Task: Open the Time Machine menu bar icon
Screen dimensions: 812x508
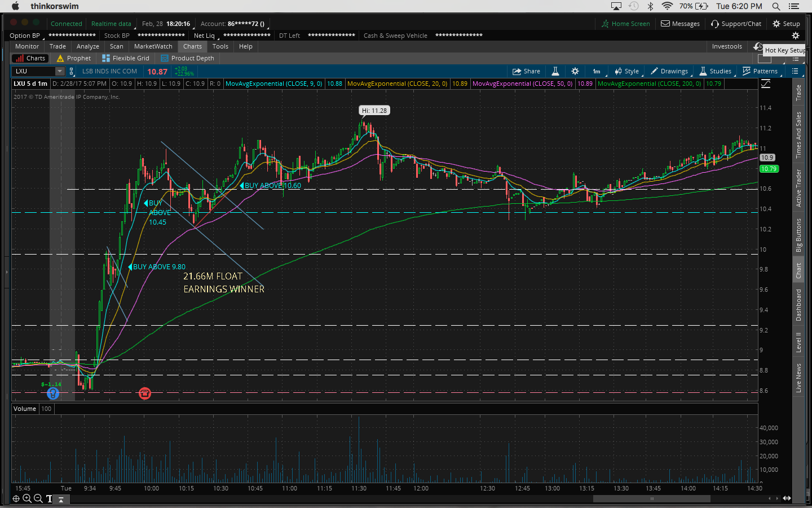Action: (x=634, y=6)
